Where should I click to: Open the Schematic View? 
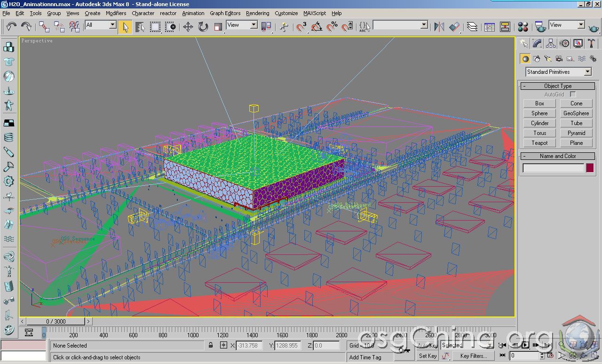tap(505, 27)
